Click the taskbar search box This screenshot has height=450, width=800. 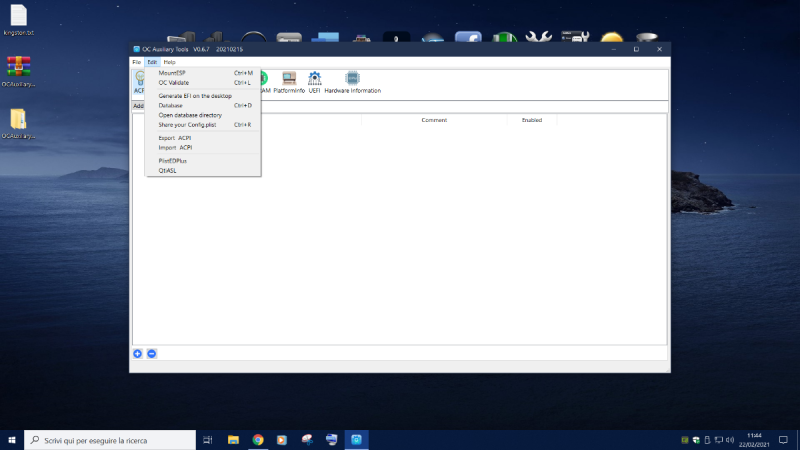point(110,440)
